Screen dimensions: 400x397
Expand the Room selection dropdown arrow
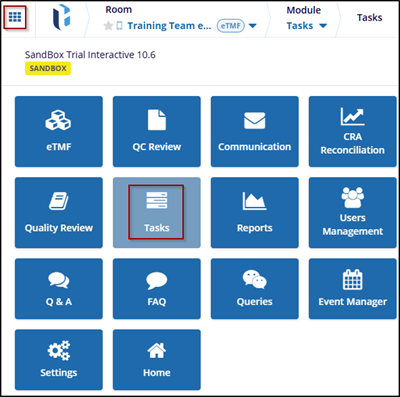253,26
